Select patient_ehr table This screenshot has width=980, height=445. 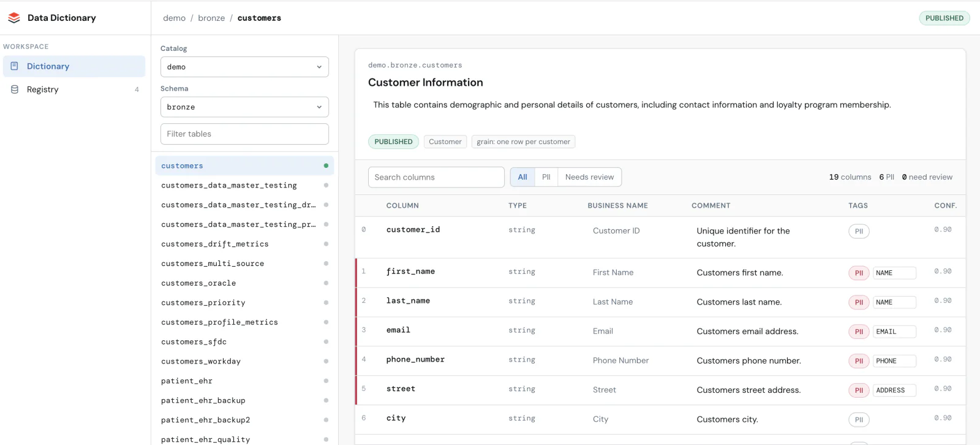(244, 381)
